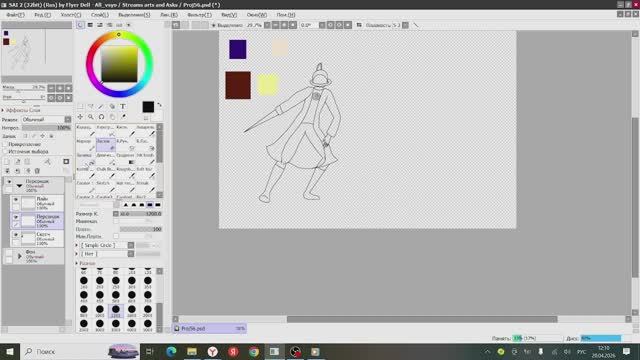Pick the flattest brush edge shape
The width and height of the screenshot is (640, 360).
[158, 205]
